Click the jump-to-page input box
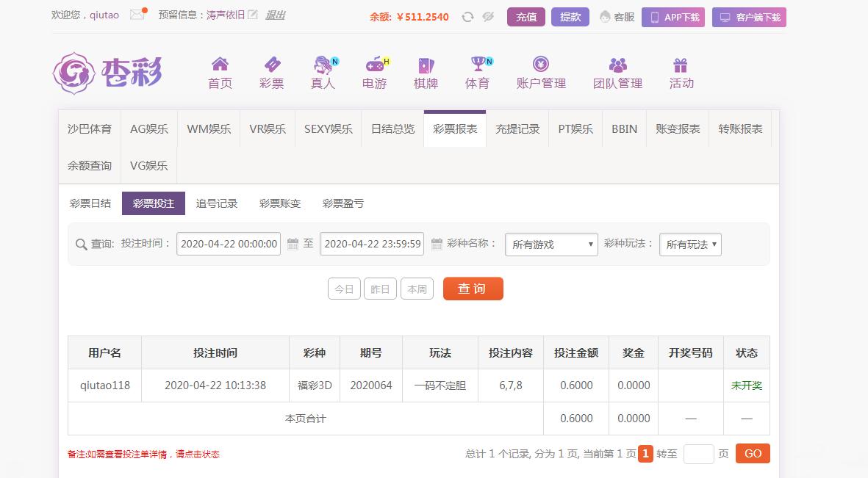Viewport: 868px width, 478px height. click(699, 454)
